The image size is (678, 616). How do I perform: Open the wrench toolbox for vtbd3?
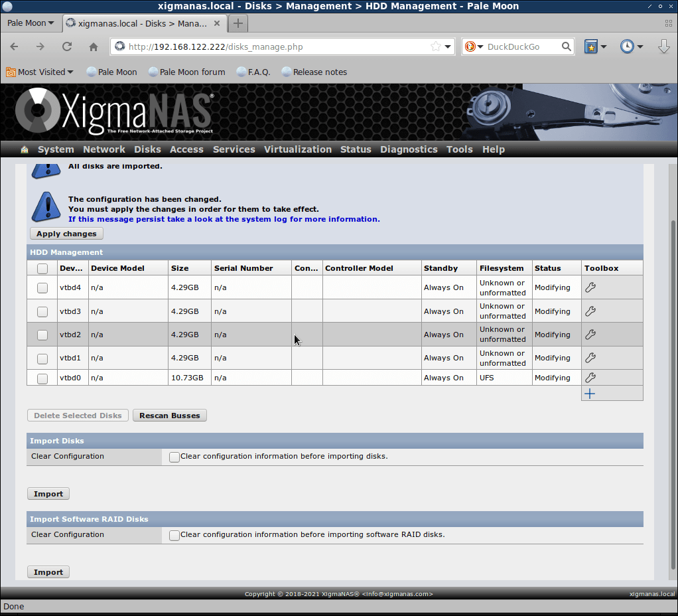tap(590, 311)
